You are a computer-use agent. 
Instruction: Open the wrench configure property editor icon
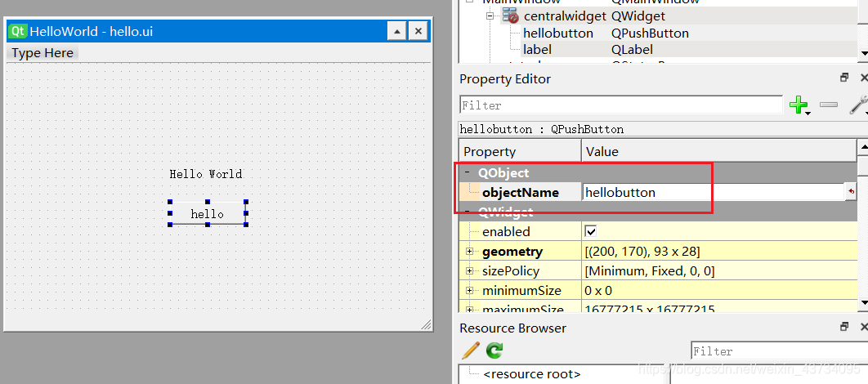[x=857, y=105]
